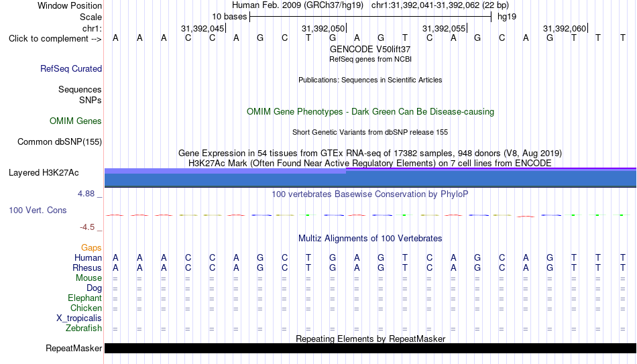Click the blue H3K27Ac signal bar
637x364 pixels.
370,178
